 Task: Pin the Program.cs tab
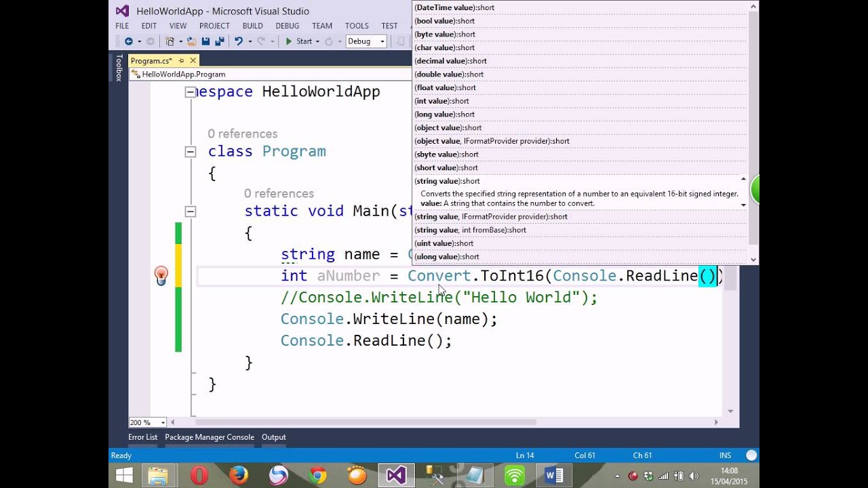181,61
